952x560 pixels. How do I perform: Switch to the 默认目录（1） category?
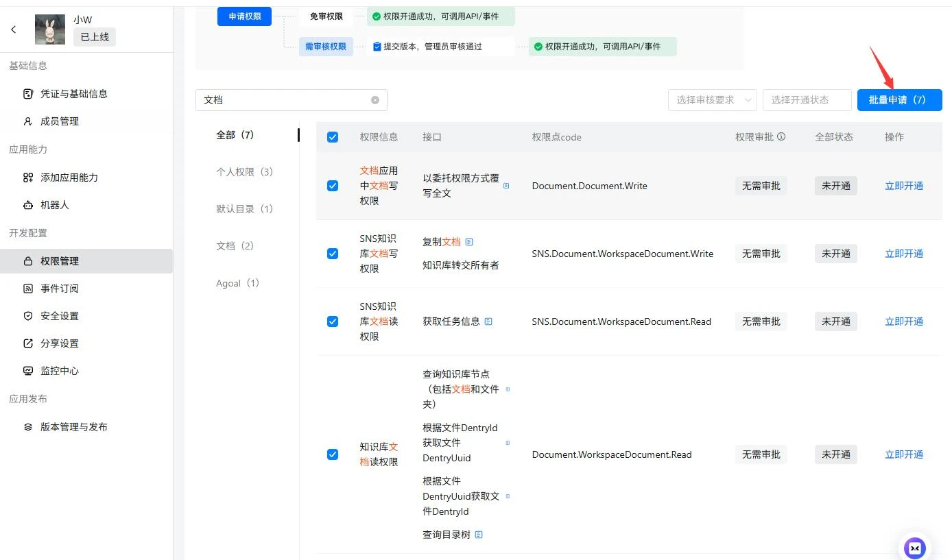(x=245, y=209)
